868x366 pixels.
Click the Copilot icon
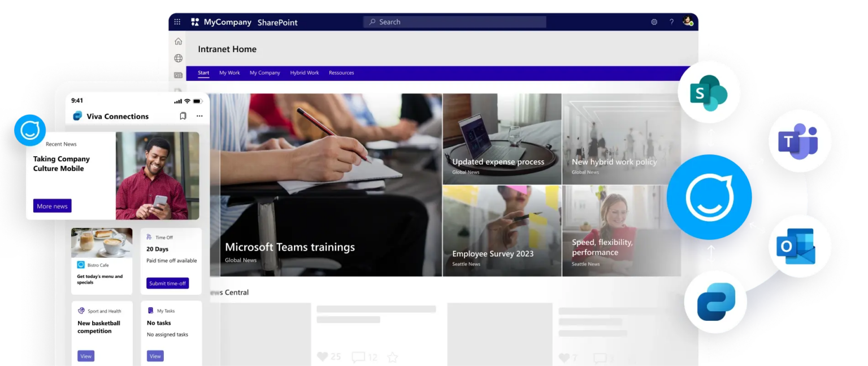click(716, 302)
